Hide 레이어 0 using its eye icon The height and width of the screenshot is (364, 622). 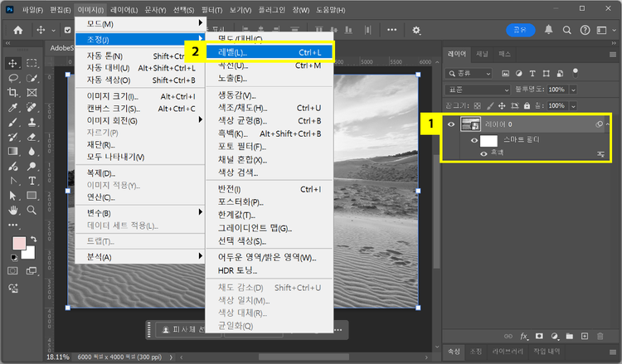coord(452,124)
